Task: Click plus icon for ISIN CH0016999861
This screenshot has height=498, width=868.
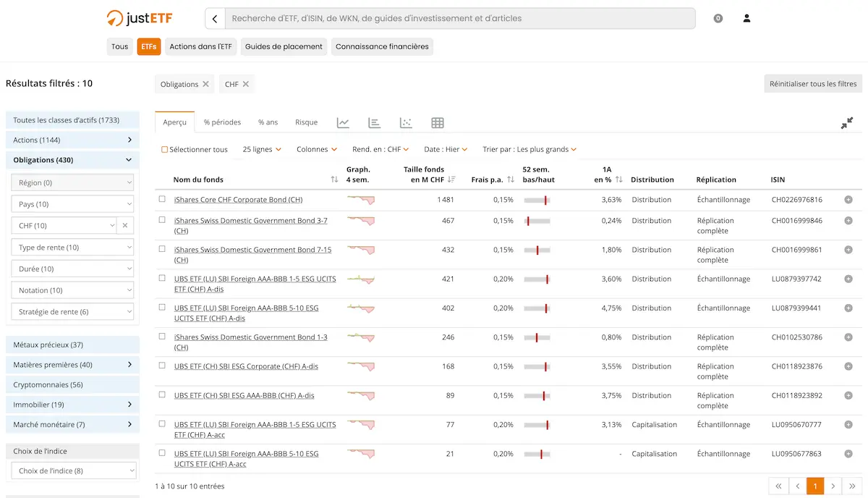Action: pos(848,250)
